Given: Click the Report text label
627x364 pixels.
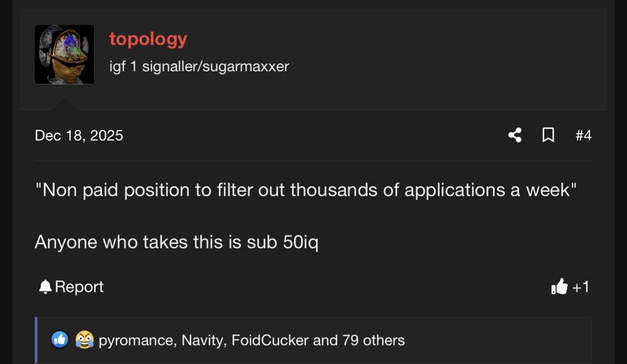Looking at the screenshot, I should tap(79, 287).
